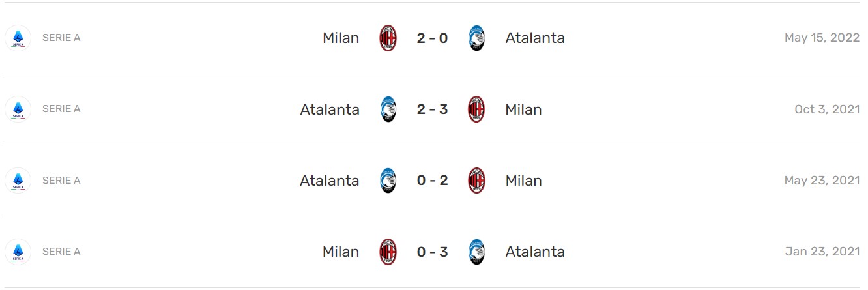Click the Serie A logo in the May 23, 2021 row

point(18,181)
